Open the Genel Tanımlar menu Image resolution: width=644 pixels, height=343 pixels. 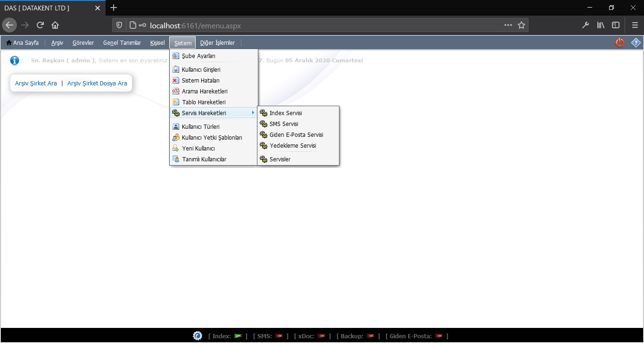[122, 43]
